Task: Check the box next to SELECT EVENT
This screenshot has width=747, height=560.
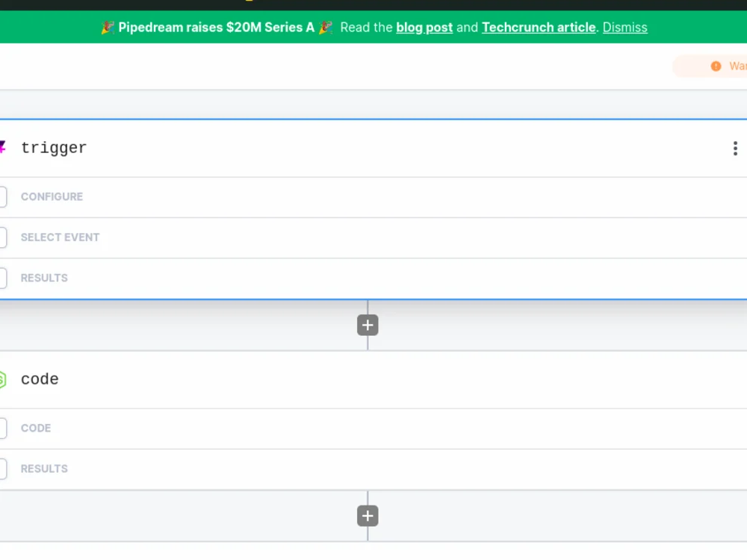Action: [x=1, y=237]
